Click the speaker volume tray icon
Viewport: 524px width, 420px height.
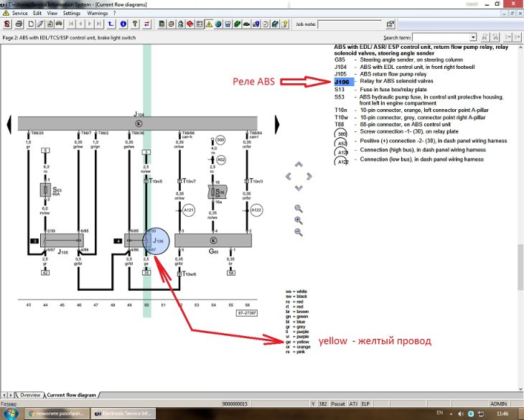pyautogui.click(x=460, y=414)
